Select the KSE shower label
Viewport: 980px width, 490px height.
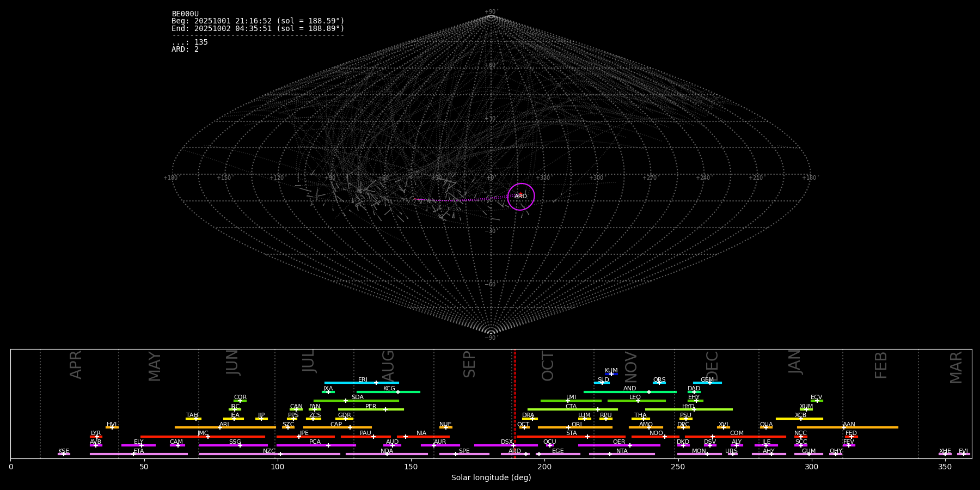64,451
